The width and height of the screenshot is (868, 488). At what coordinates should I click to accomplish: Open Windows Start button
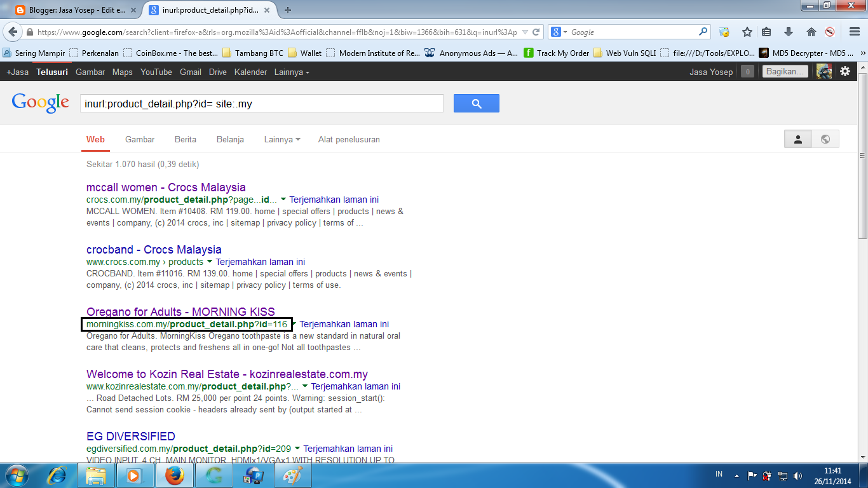coord(17,475)
